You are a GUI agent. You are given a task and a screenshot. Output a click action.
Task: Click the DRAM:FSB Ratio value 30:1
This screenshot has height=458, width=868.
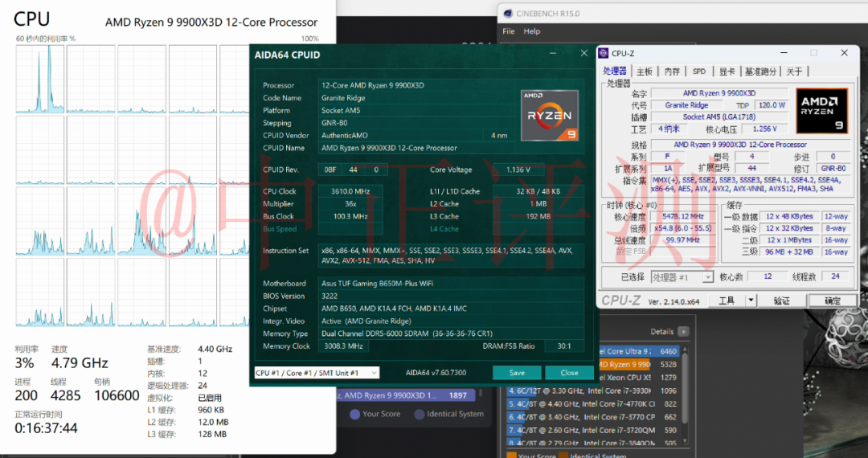click(564, 346)
